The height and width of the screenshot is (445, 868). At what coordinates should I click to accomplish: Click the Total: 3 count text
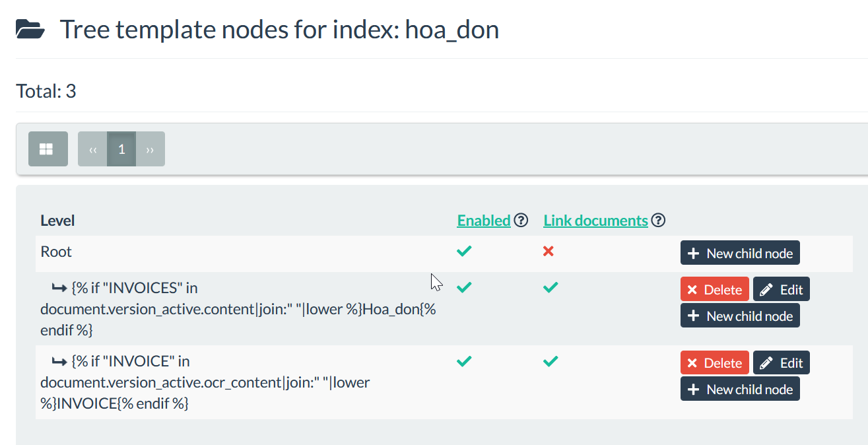pyautogui.click(x=46, y=91)
